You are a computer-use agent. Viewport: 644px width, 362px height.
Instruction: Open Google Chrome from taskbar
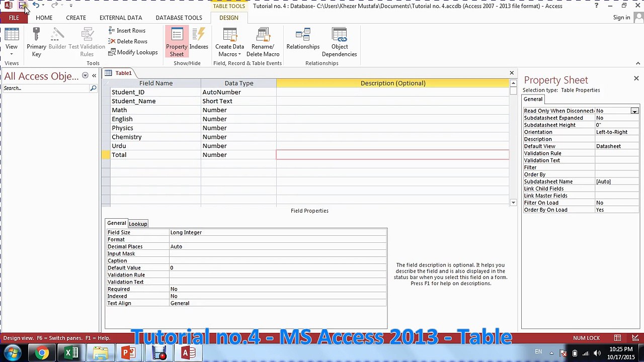42,353
